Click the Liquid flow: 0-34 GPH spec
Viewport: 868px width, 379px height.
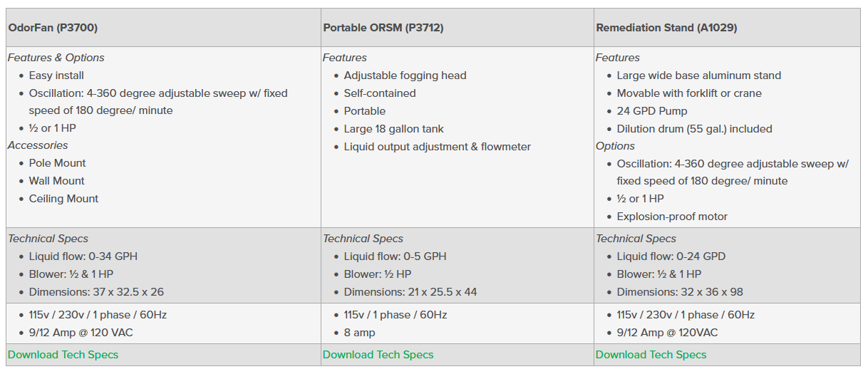click(x=83, y=256)
